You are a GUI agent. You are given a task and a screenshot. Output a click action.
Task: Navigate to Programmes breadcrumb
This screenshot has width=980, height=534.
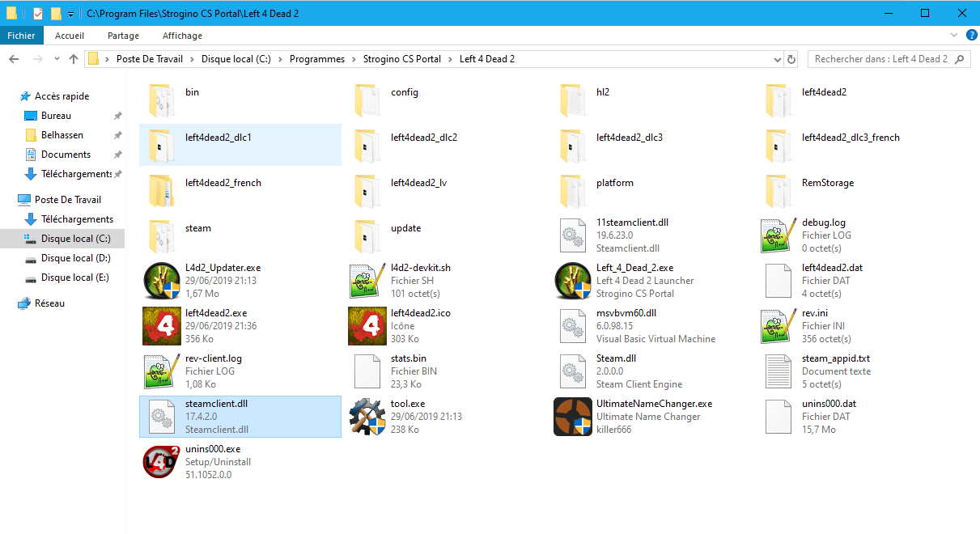[316, 59]
